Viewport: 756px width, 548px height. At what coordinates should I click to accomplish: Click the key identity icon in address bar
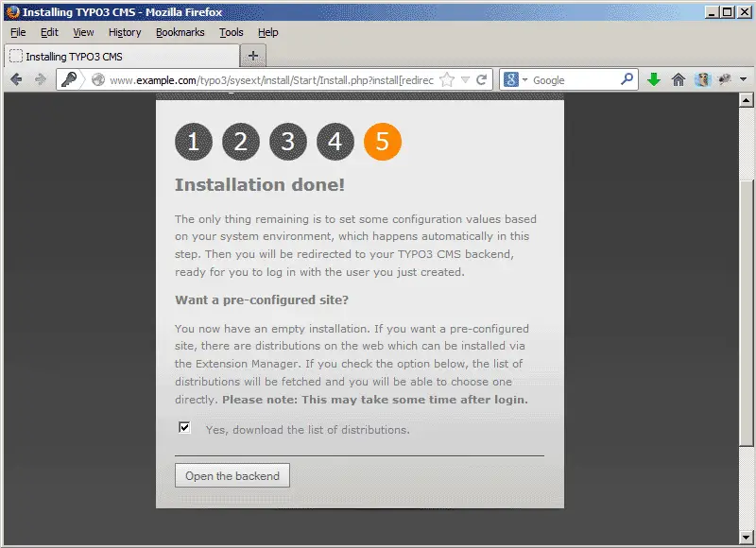69,79
